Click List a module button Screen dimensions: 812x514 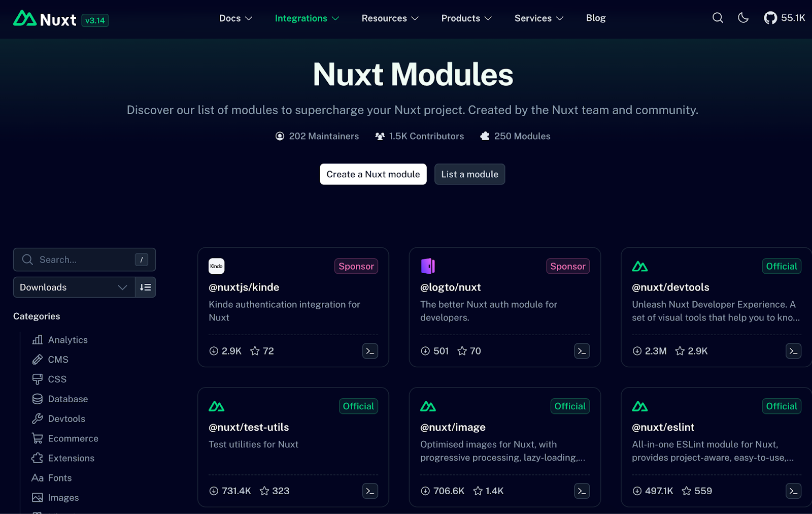(x=469, y=174)
